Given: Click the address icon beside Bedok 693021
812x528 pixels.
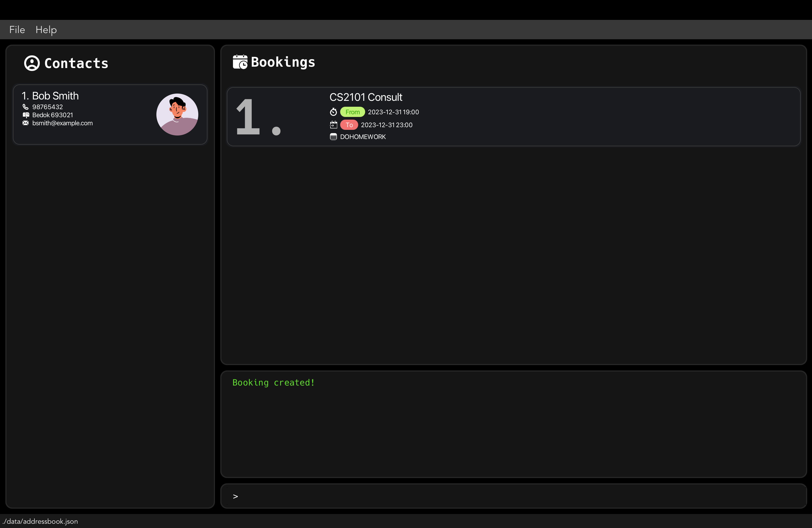Looking at the screenshot, I should point(26,115).
